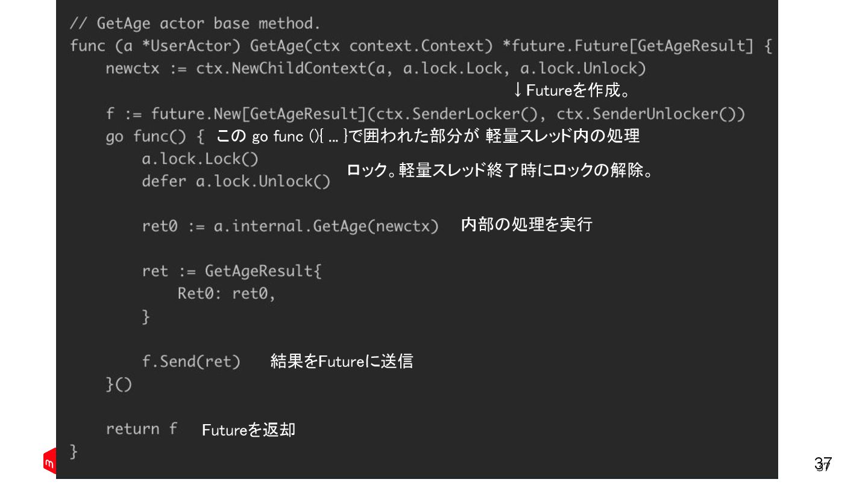Click the defer a.lock.Unlock() line
The image size is (868, 488).
pyautogui.click(x=236, y=181)
